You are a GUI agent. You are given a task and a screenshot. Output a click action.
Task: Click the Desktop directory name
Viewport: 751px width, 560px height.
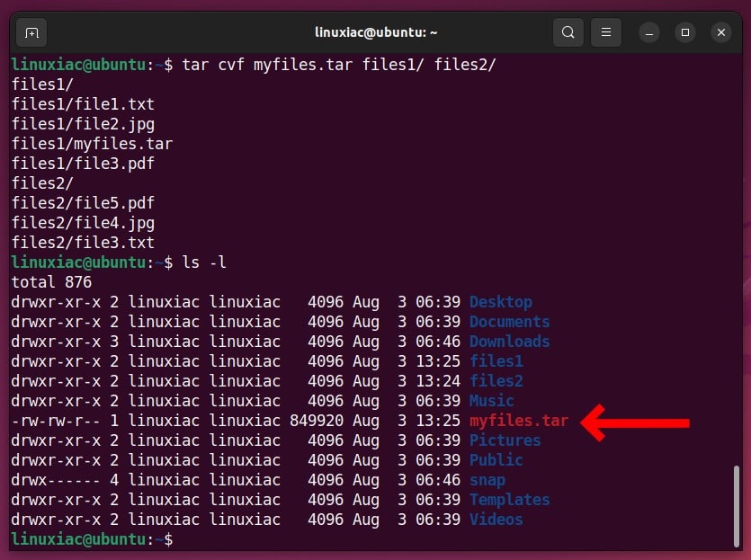pyautogui.click(x=500, y=302)
